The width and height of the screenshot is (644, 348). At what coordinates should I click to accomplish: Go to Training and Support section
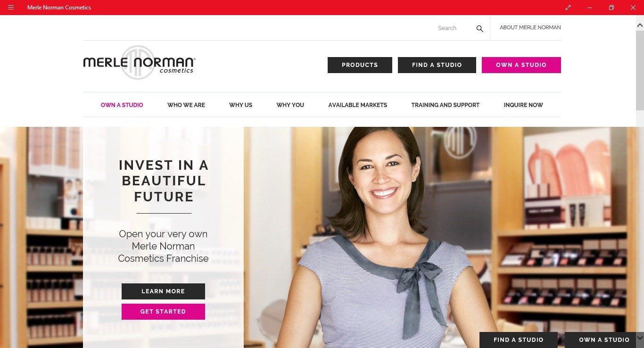coord(446,105)
